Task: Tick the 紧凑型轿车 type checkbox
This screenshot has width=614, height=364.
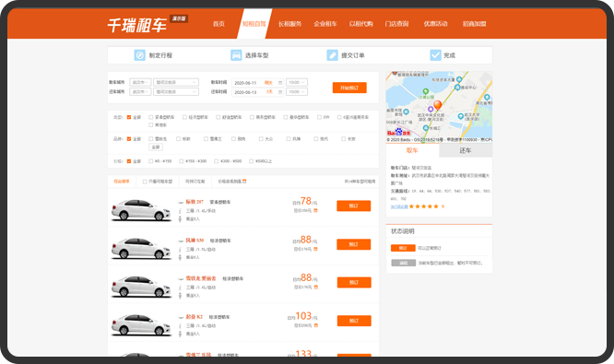Action: (x=151, y=117)
